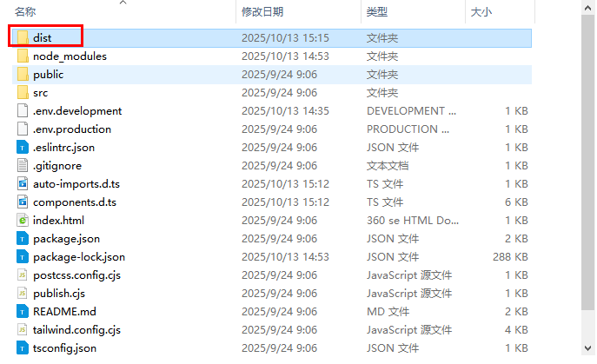The width and height of the screenshot is (597, 364).
Task: Click the components.d.ts file icon
Action: click(23, 202)
